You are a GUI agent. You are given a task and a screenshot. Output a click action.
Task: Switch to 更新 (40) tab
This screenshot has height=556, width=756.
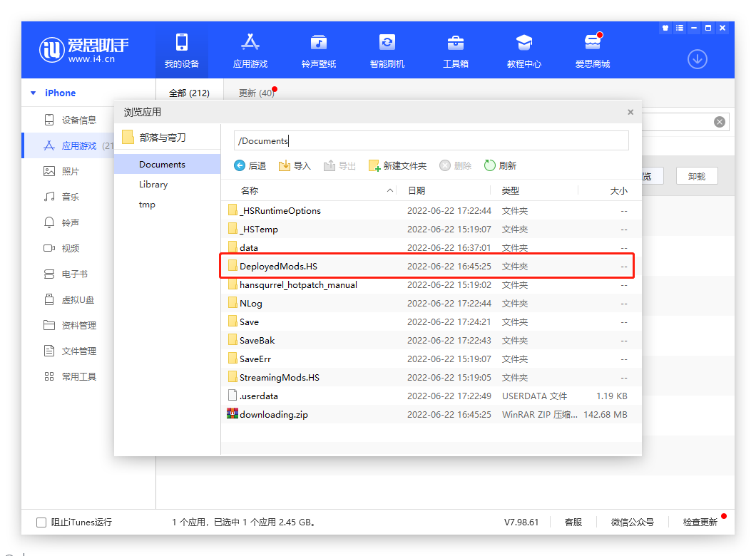(256, 93)
